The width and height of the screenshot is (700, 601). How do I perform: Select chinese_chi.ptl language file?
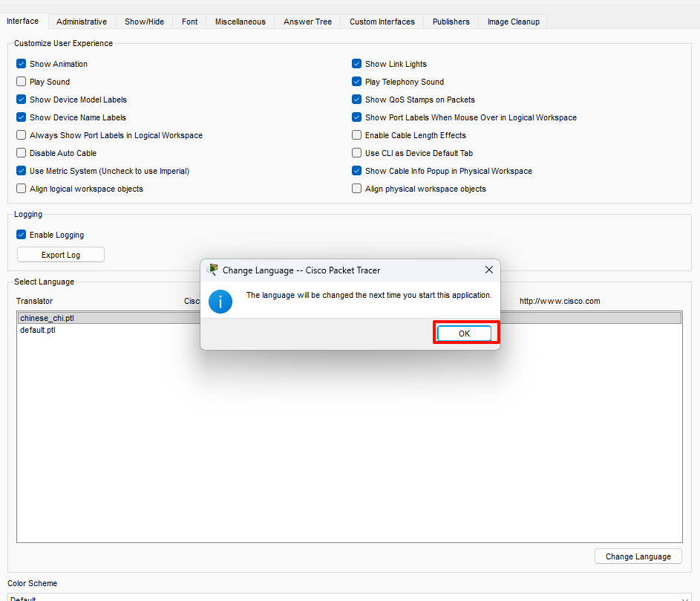pos(350,318)
